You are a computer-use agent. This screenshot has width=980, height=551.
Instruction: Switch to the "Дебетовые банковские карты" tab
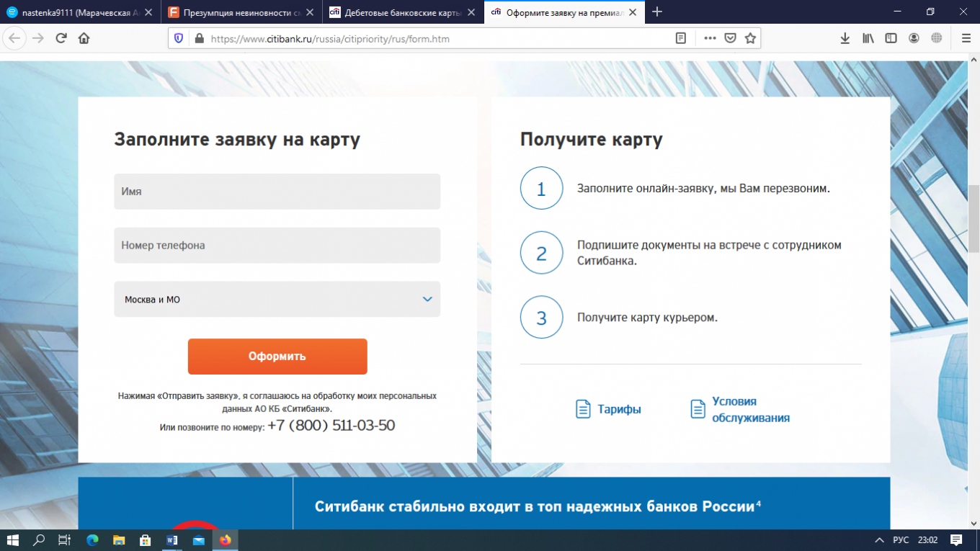pyautogui.click(x=401, y=12)
